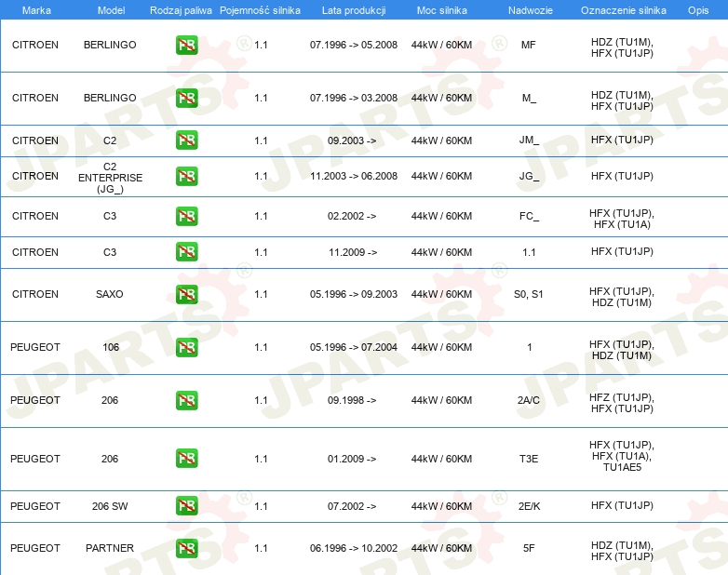
Task: Click the date range 07.1996 -> 05.2008
Action: tap(354, 45)
